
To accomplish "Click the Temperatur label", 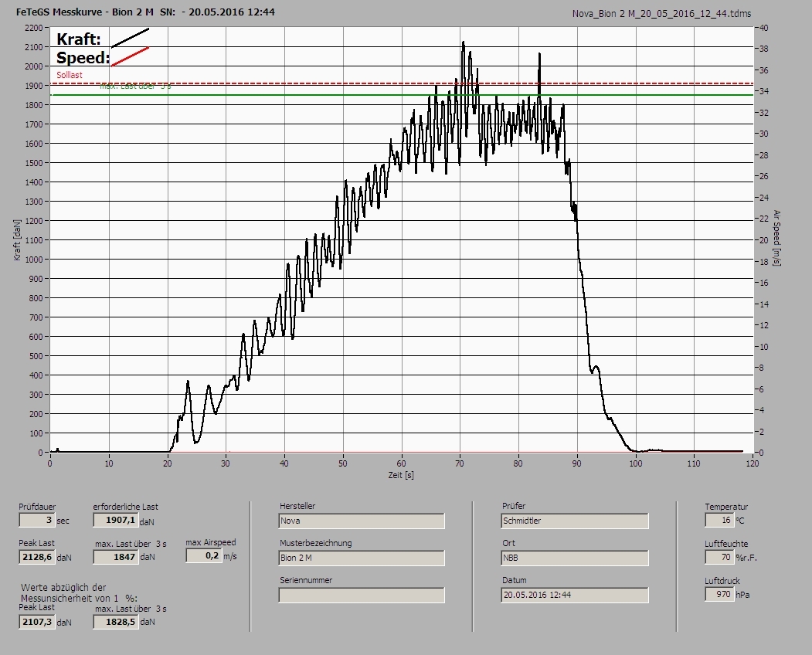I will coord(726,507).
